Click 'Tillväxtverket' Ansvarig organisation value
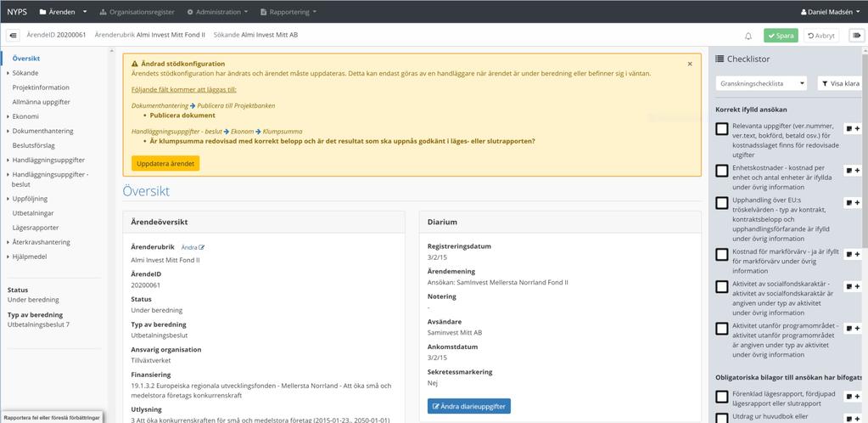This screenshot has height=423, width=868. (150, 360)
